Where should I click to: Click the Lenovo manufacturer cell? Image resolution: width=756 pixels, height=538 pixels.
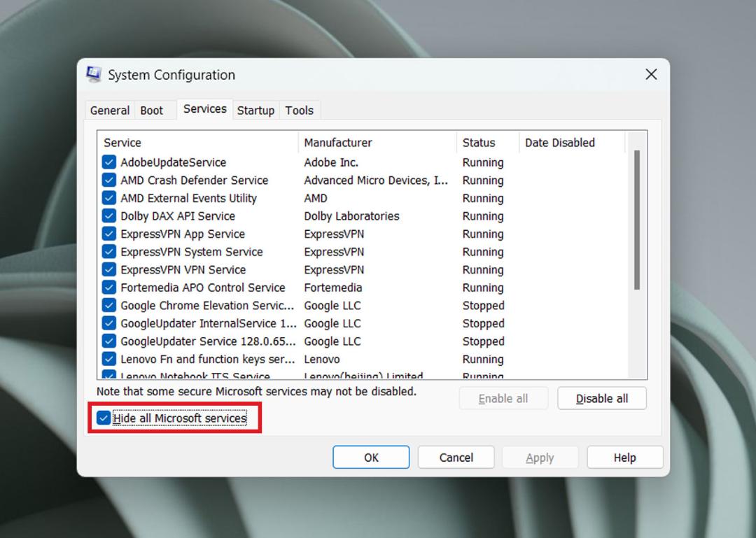coord(322,359)
